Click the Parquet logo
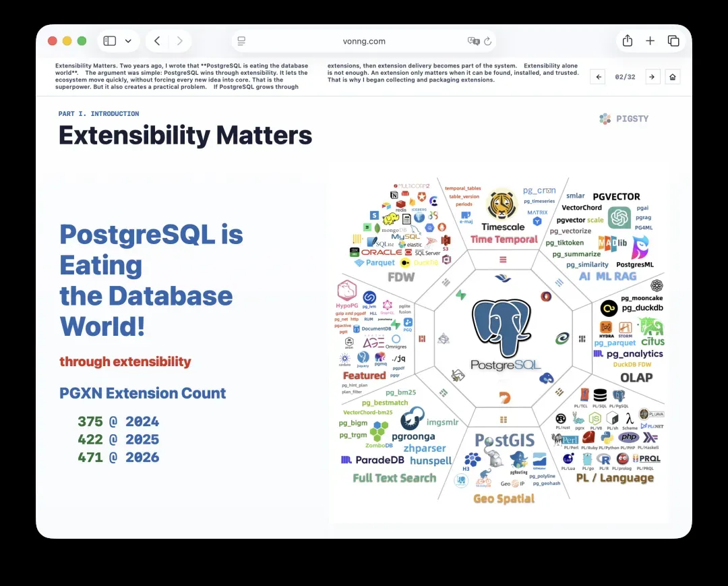The height and width of the screenshot is (586, 728). tap(375, 263)
